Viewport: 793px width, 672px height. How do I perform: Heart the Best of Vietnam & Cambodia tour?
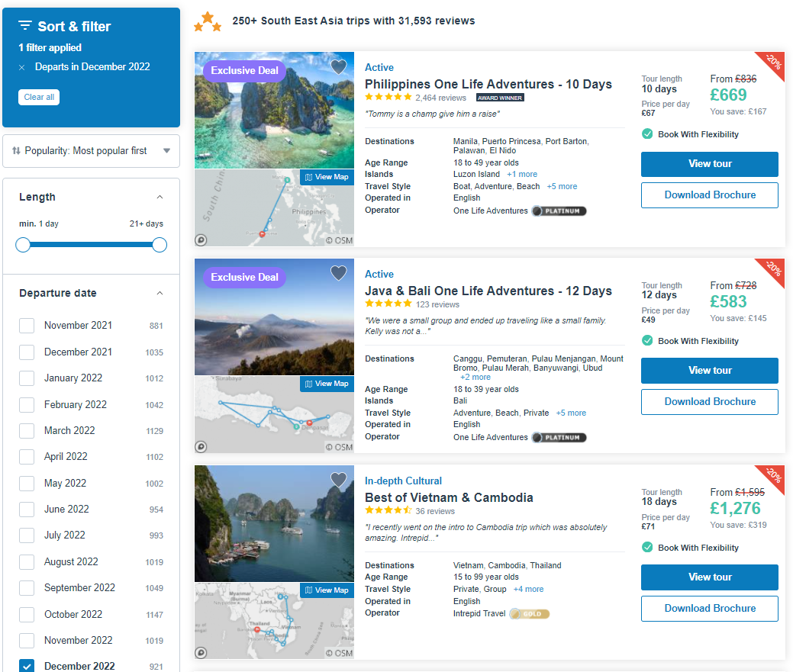(x=338, y=480)
